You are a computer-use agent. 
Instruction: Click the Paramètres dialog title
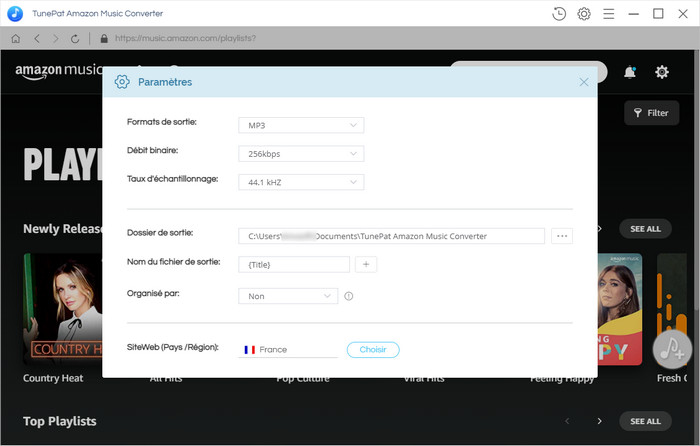(x=165, y=82)
